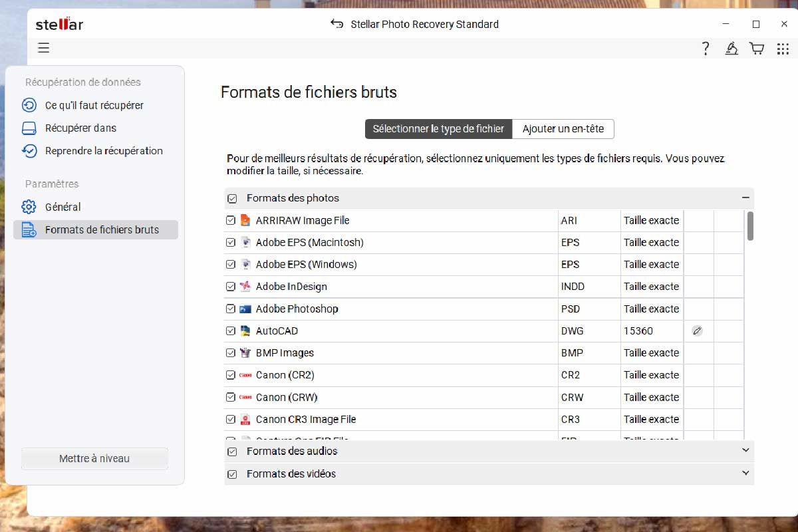Click the shopping cart buy icon
The width and height of the screenshot is (798, 532).
(x=757, y=49)
